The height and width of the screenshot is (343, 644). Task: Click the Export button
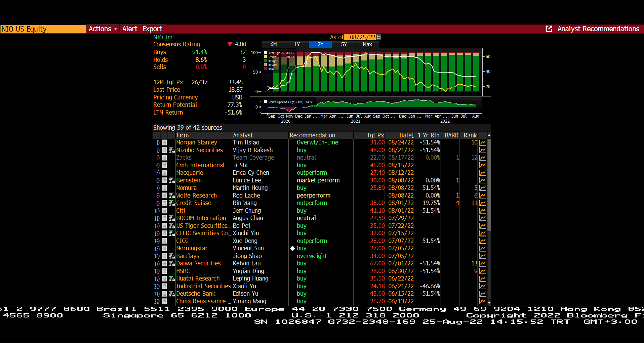coord(152,29)
